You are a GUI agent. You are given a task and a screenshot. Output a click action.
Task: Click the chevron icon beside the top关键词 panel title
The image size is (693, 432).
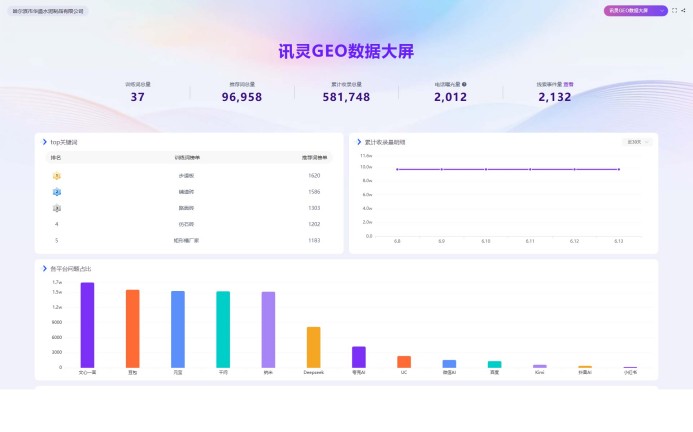click(x=44, y=142)
